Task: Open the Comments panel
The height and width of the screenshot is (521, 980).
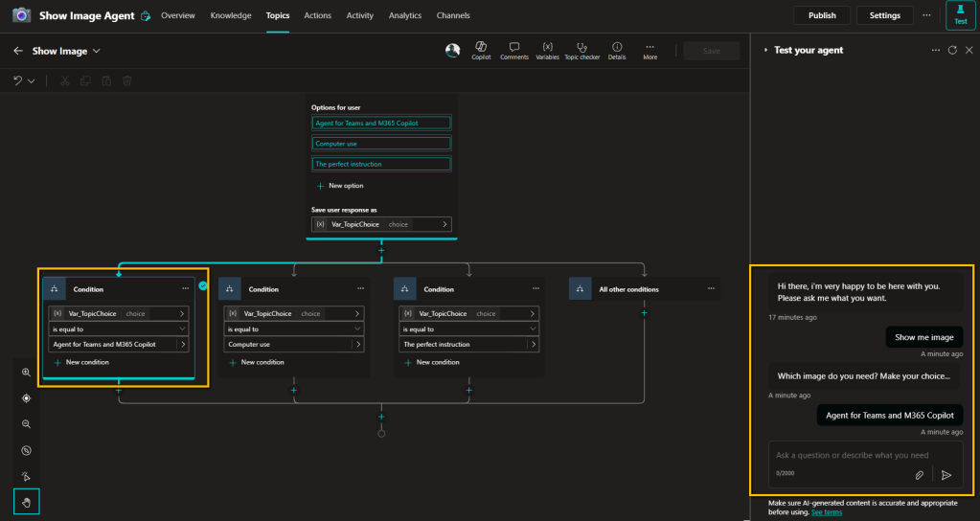Action: (x=513, y=51)
